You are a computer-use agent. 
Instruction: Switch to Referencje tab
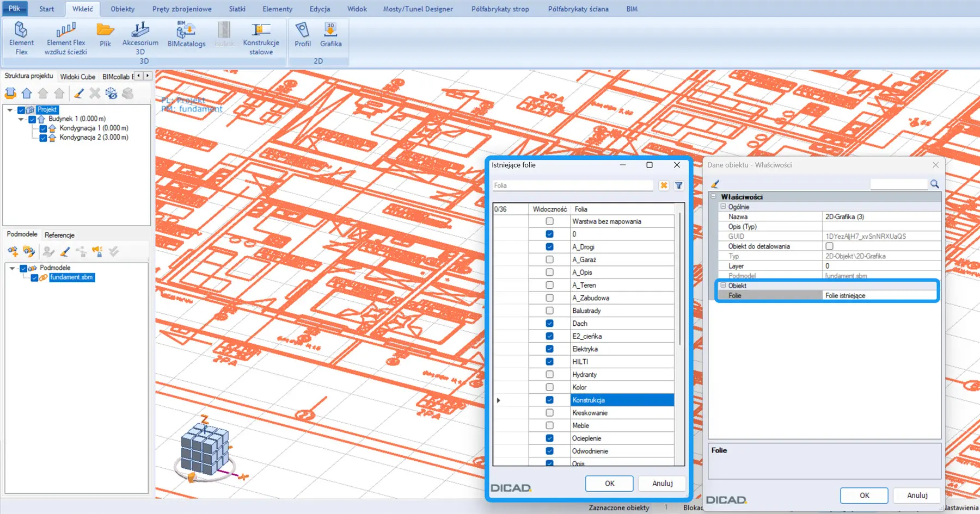point(59,235)
